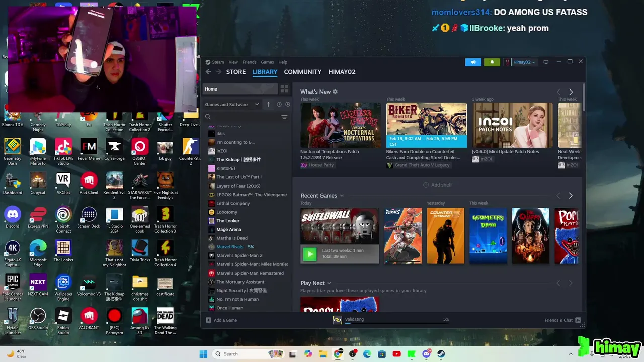The width and height of the screenshot is (644, 362).
Task: Click Steam Big Picture mode monitor icon
Action: [546, 62]
